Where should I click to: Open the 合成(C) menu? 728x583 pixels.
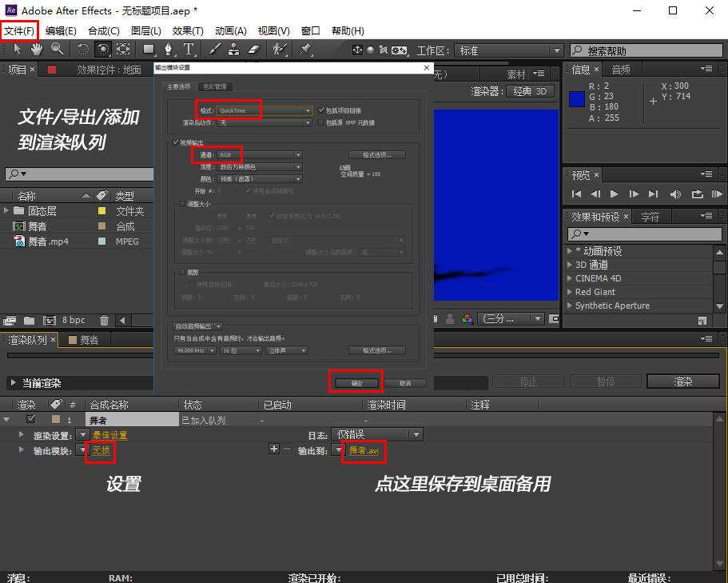click(x=104, y=30)
